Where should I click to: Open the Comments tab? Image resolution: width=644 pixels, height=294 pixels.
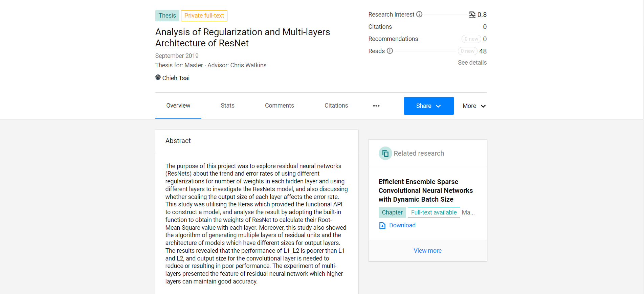tap(280, 106)
